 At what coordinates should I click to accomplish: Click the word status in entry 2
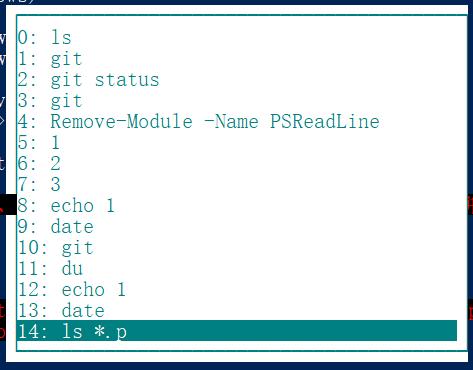tap(127, 80)
